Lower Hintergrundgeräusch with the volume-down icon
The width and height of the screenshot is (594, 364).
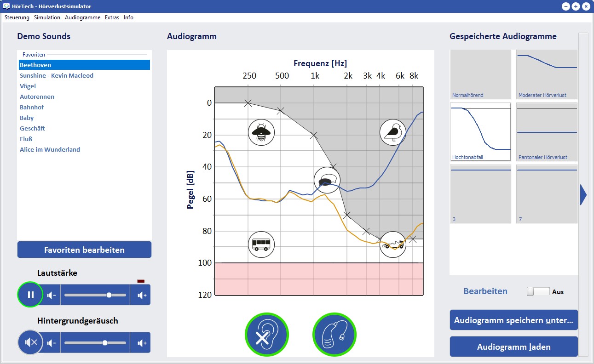pyautogui.click(x=52, y=343)
